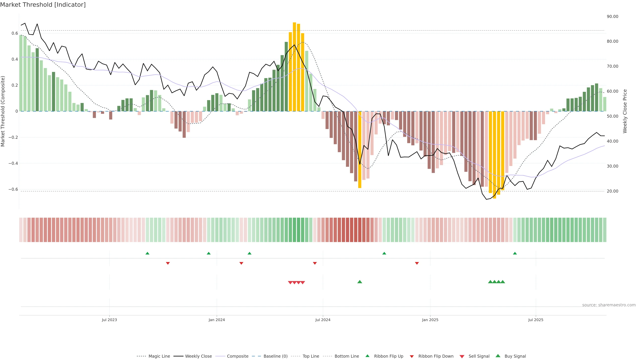Click the Ribbon Flip Up legend triangle icon
The image size is (644, 362).
pos(367,356)
